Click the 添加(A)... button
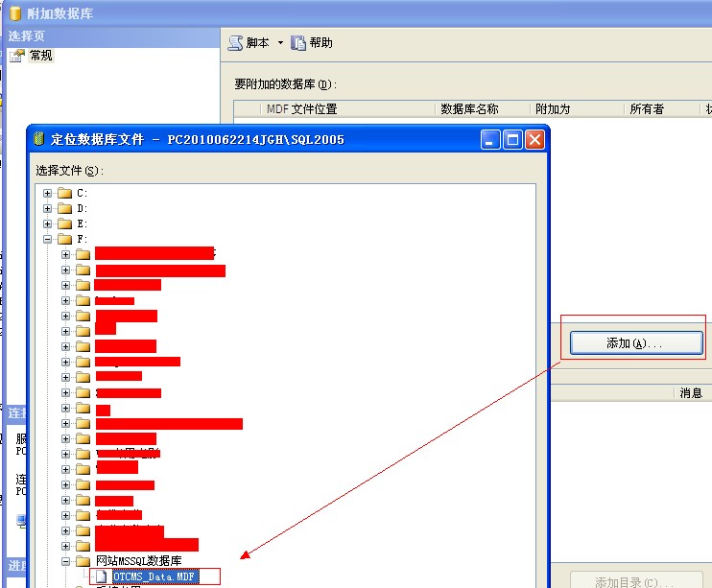 pos(636,342)
